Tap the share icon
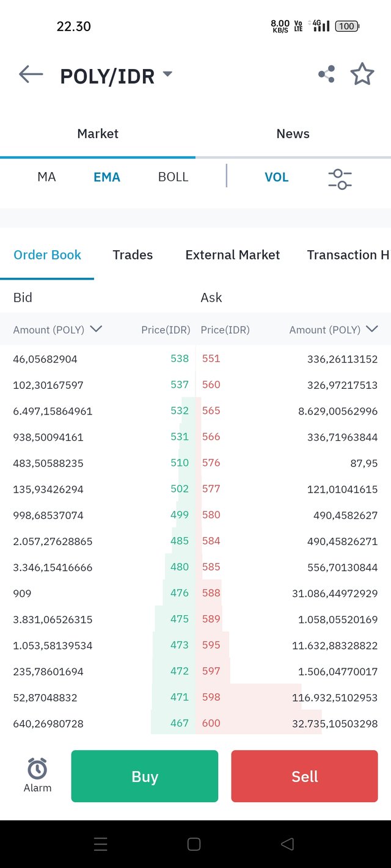The height and width of the screenshot is (868, 391). pyautogui.click(x=326, y=74)
